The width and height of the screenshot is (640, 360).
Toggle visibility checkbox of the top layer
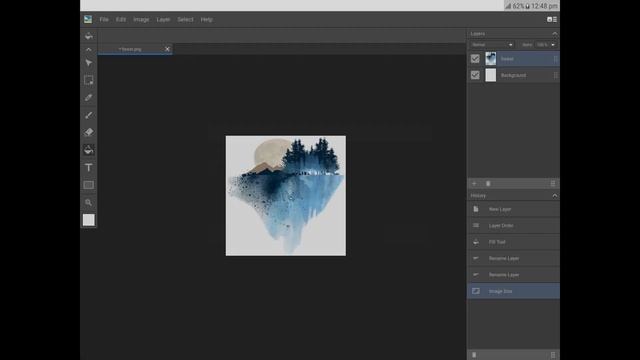pos(475,59)
